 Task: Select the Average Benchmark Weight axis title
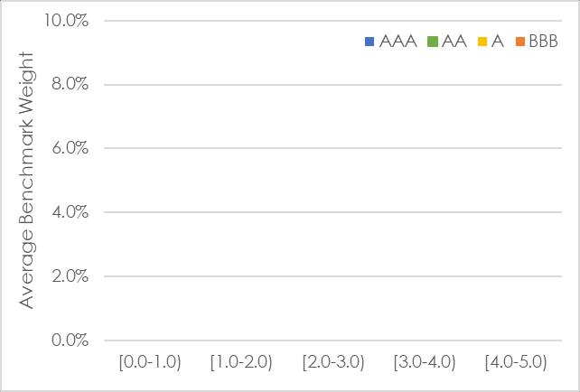pyautogui.click(x=26, y=181)
